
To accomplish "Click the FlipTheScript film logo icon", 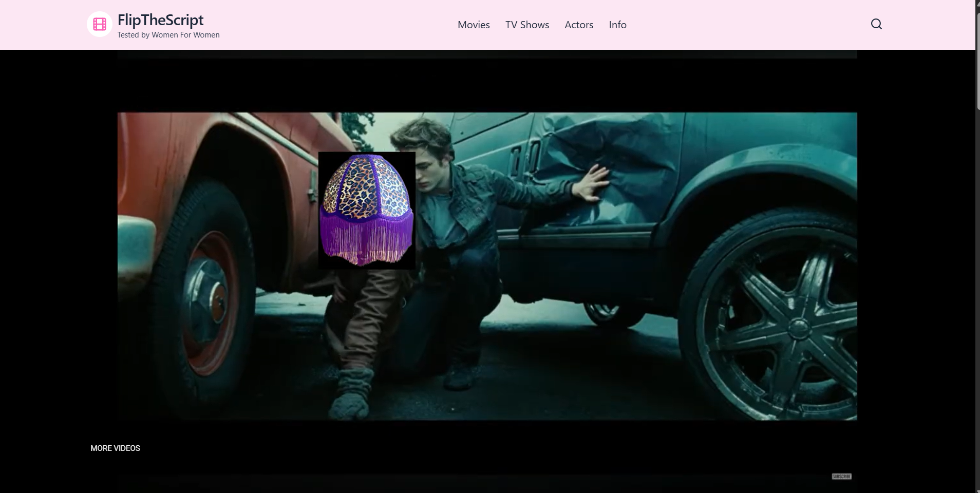I will (x=100, y=24).
